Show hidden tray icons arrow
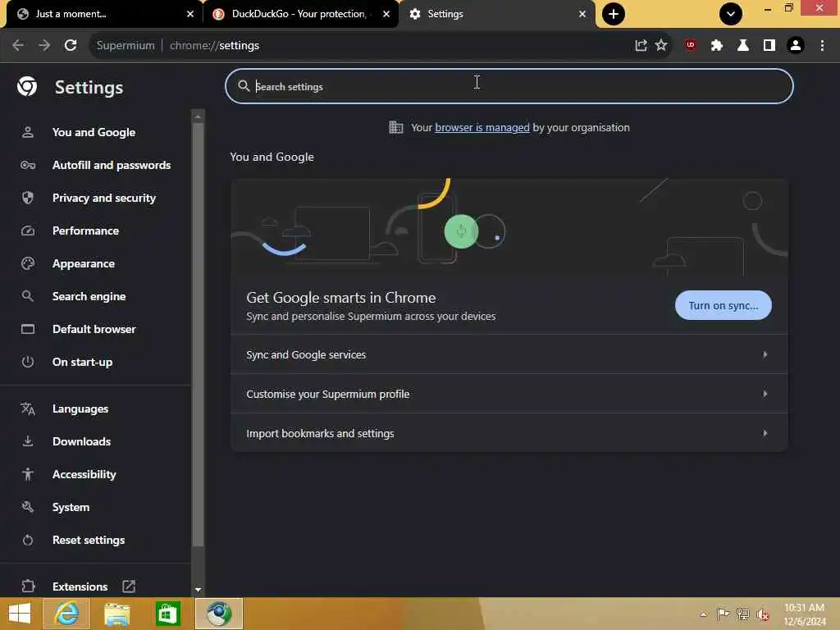 703,614
